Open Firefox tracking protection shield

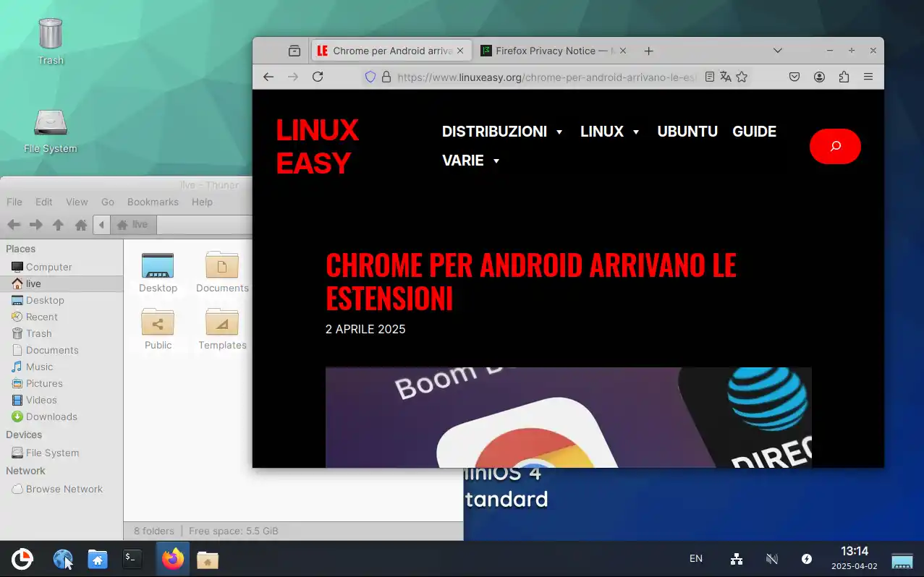click(x=370, y=77)
